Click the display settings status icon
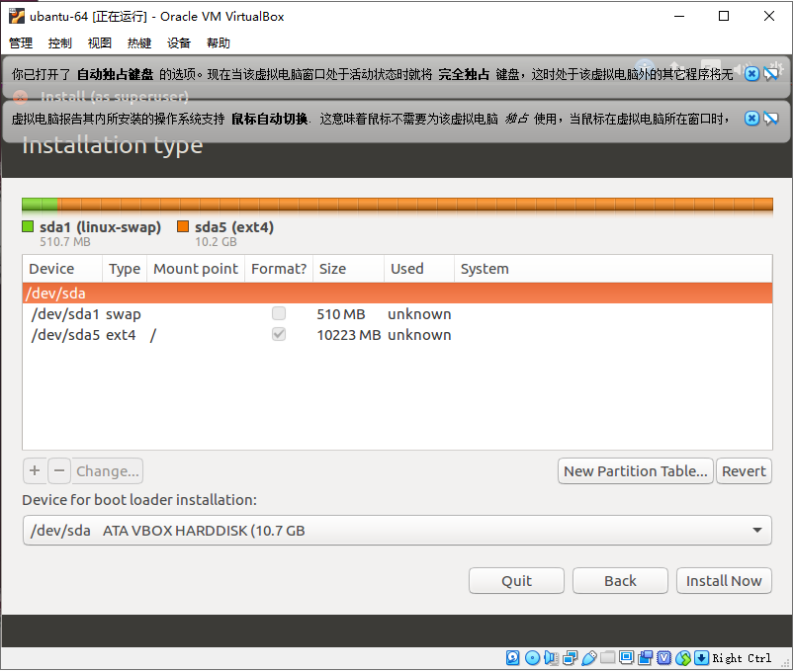794x672 pixels. coord(625,658)
